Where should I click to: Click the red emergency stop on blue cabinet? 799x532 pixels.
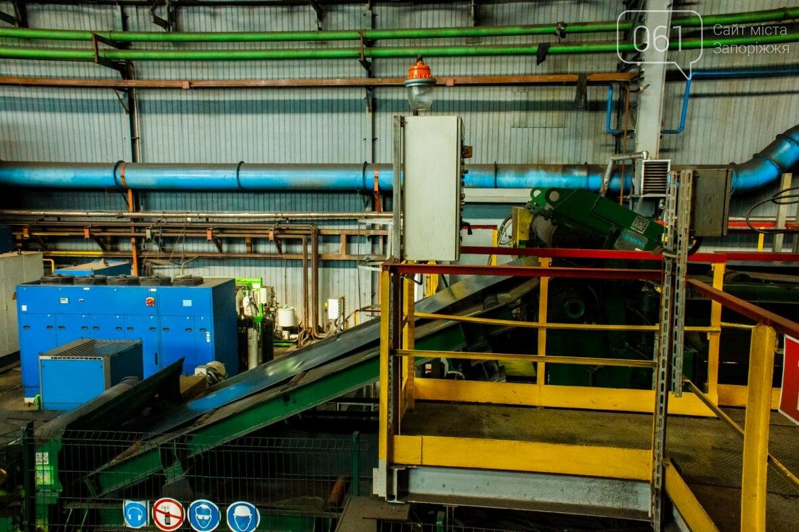pyautogui.click(x=150, y=301)
